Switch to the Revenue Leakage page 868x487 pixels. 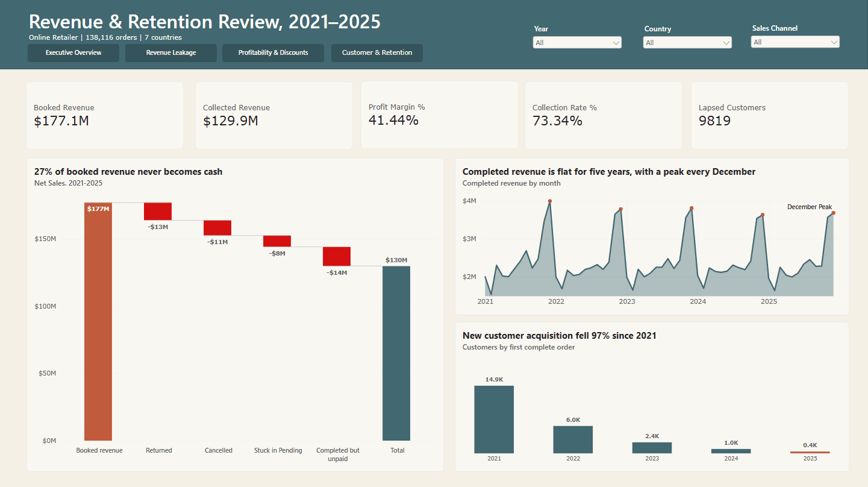click(x=171, y=53)
